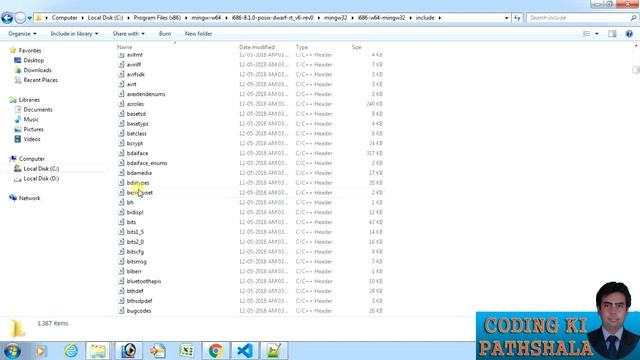Open the Share with dropdown
This screenshot has height=360, width=640.
(x=129, y=34)
